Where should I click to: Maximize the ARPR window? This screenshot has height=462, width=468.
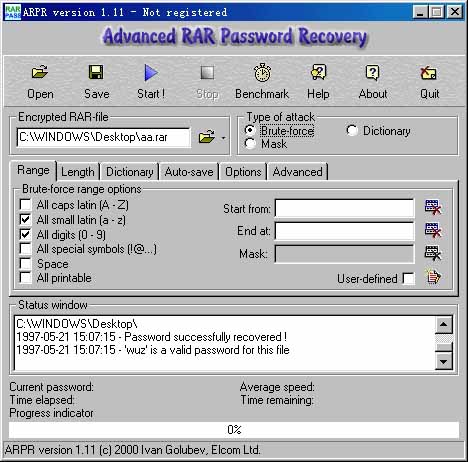(436, 12)
